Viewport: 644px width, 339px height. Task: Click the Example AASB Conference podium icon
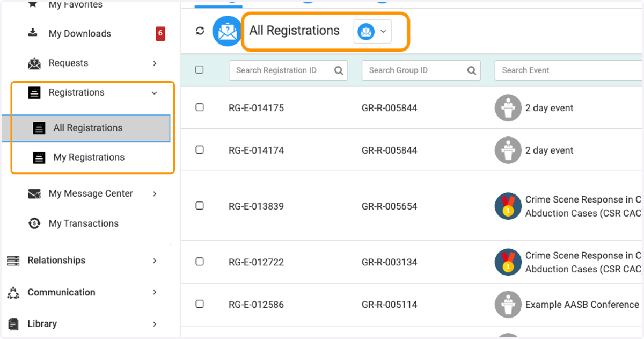[508, 305]
